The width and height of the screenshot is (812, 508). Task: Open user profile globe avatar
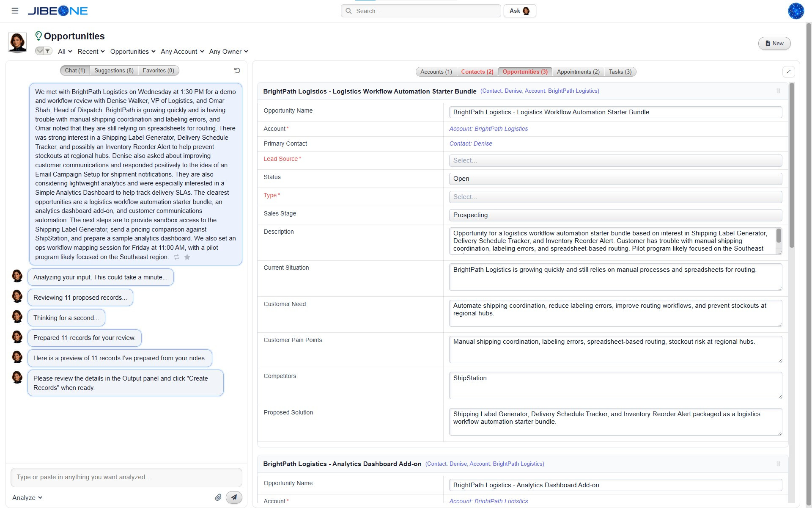point(796,11)
